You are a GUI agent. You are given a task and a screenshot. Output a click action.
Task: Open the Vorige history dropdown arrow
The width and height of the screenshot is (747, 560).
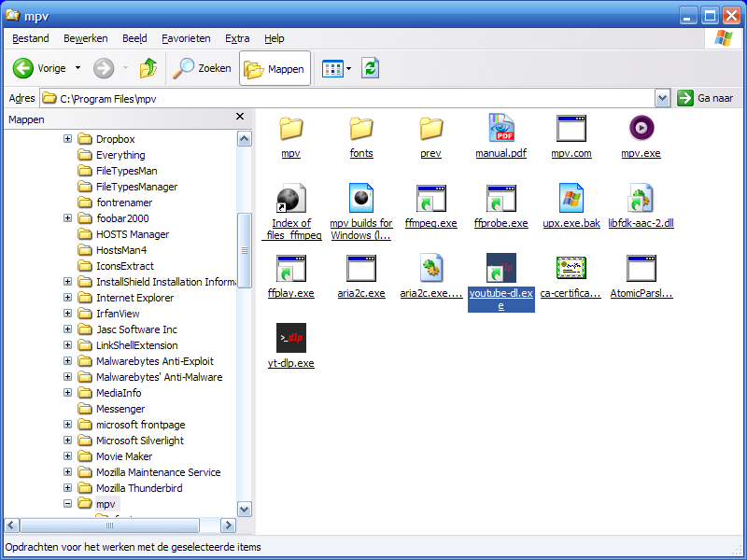78,68
